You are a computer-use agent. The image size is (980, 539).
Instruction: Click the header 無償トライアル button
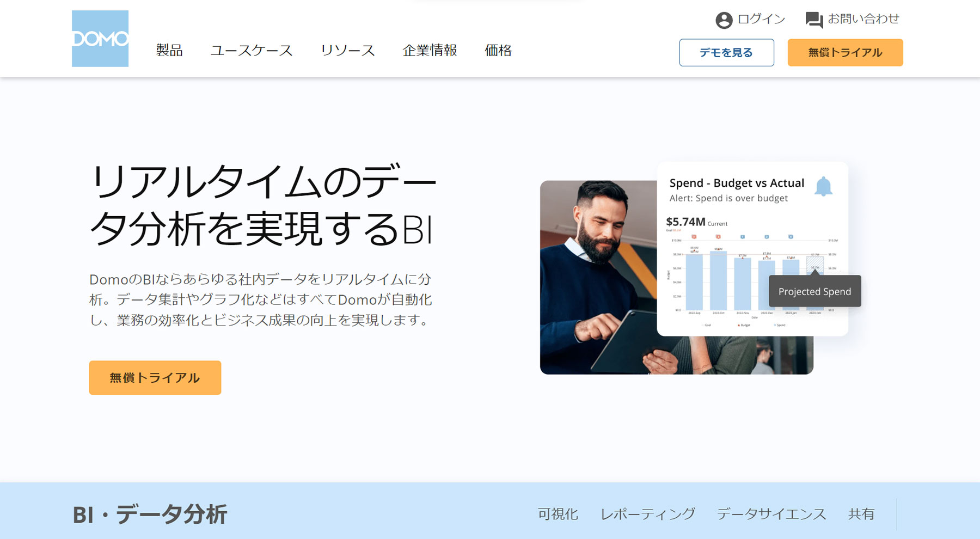[x=845, y=52]
